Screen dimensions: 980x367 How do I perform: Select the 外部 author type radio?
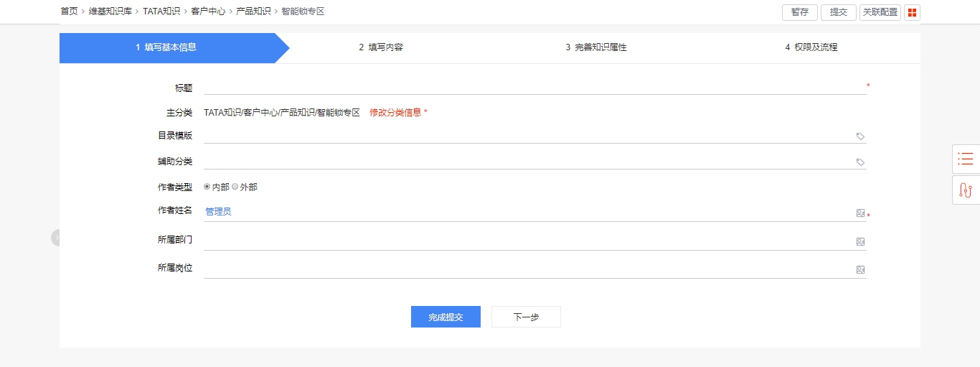point(235,187)
